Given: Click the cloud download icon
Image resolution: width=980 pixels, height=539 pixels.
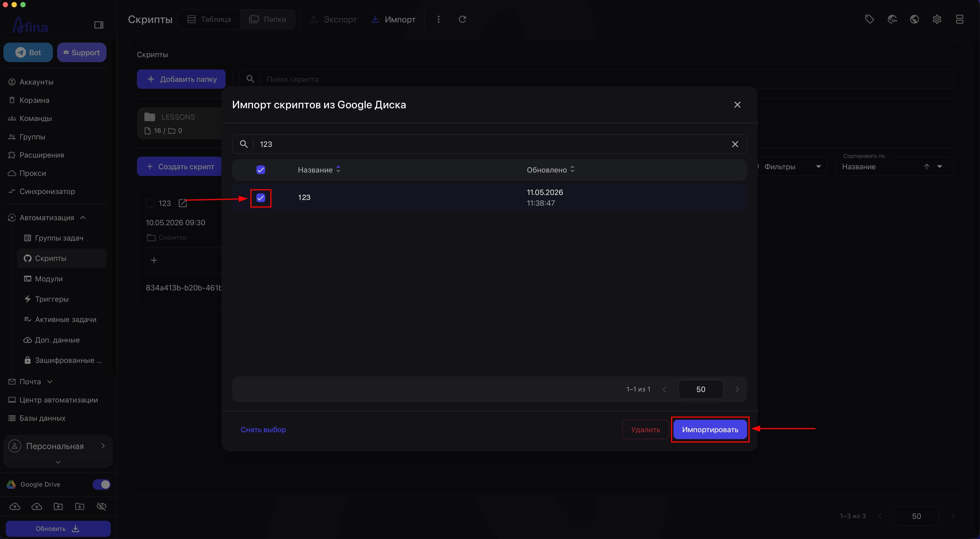Looking at the screenshot, I should (x=36, y=506).
